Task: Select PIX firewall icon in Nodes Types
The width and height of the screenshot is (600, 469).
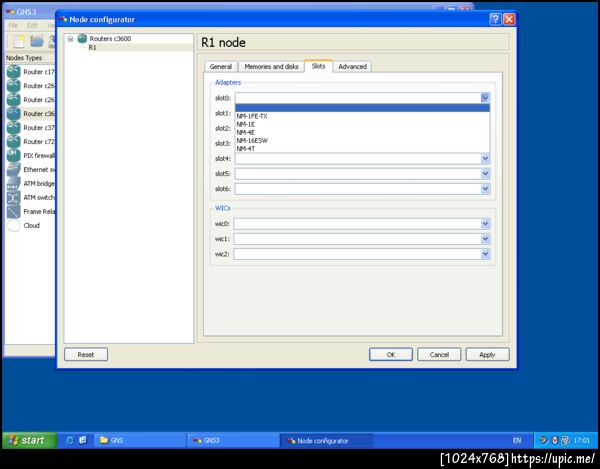Action: tap(13, 156)
